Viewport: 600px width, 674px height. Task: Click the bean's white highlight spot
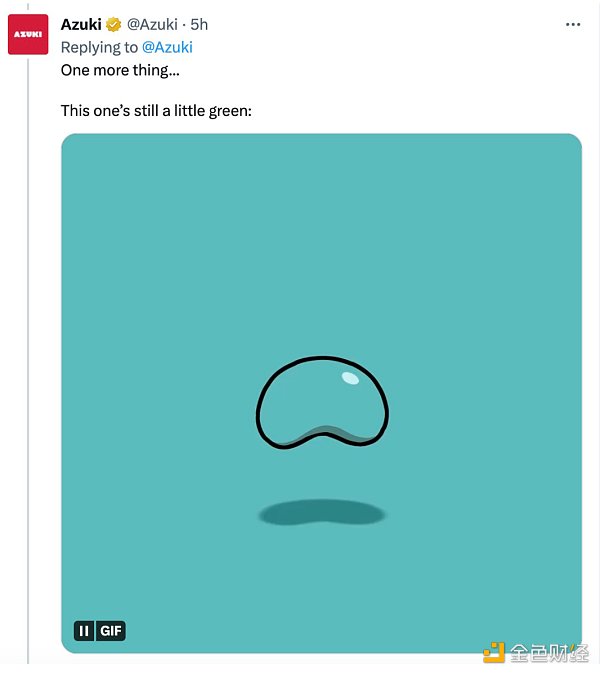[x=350, y=378]
